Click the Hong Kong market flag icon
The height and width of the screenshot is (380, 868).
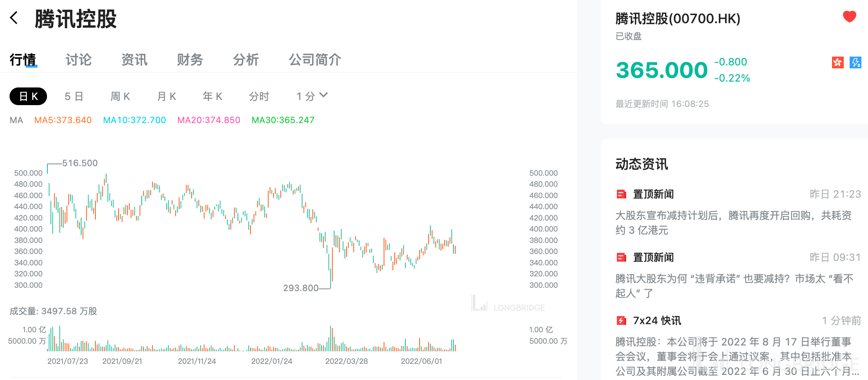(838, 62)
